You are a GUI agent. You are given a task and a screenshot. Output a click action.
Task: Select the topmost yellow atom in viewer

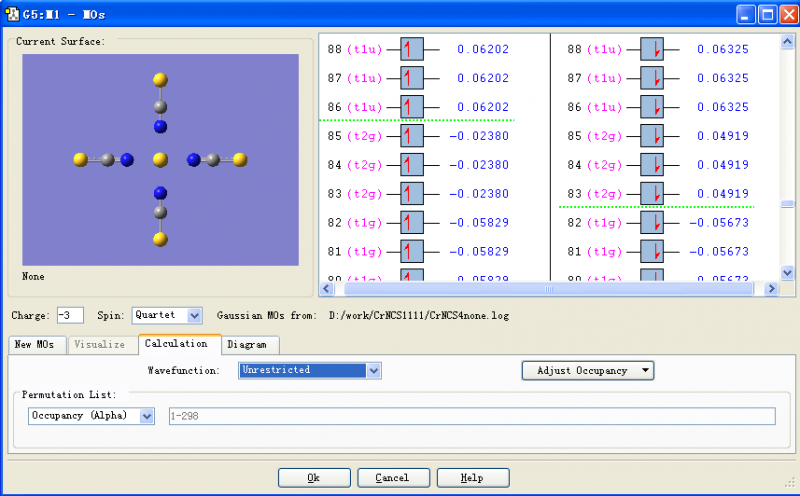(160, 80)
